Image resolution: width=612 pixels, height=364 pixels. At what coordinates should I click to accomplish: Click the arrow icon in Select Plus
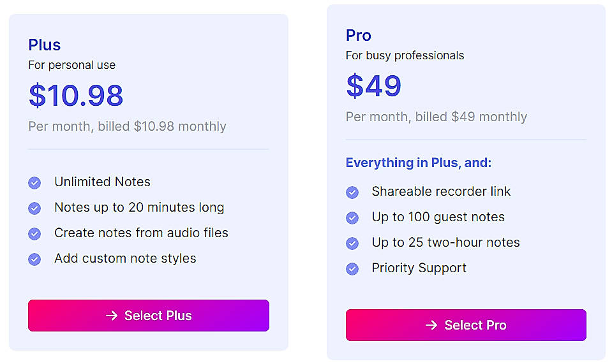click(x=112, y=316)
